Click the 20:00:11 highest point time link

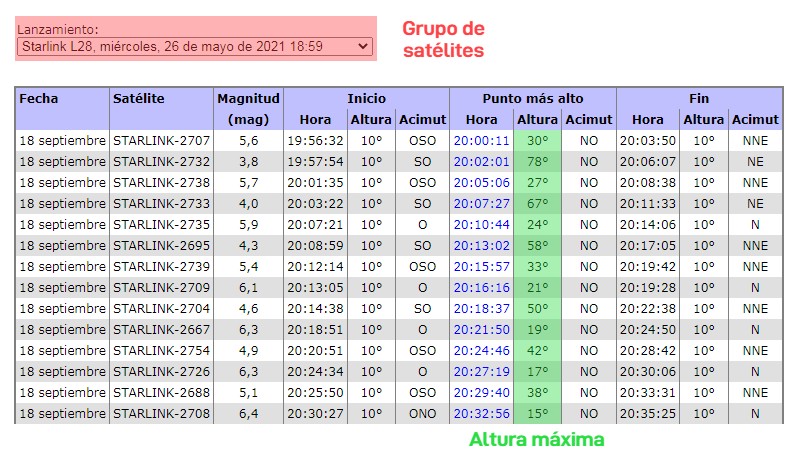pyautogui.click(x=481, y=141)
